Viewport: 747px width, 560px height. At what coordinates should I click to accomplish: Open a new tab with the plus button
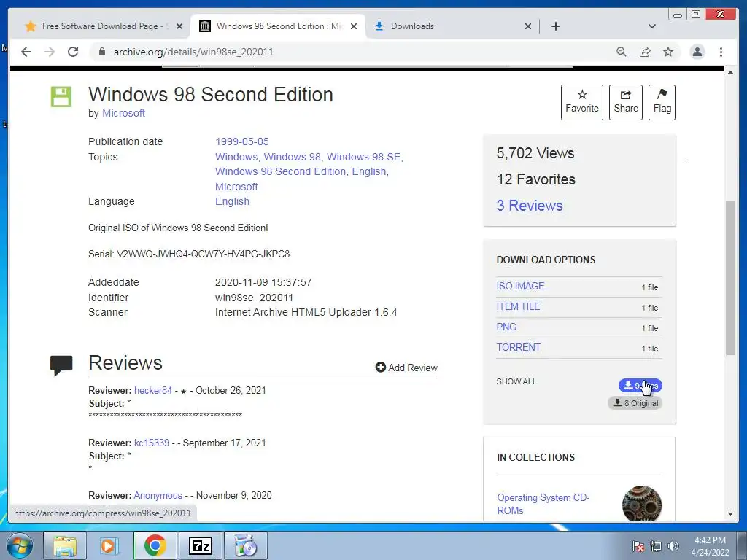555,26
